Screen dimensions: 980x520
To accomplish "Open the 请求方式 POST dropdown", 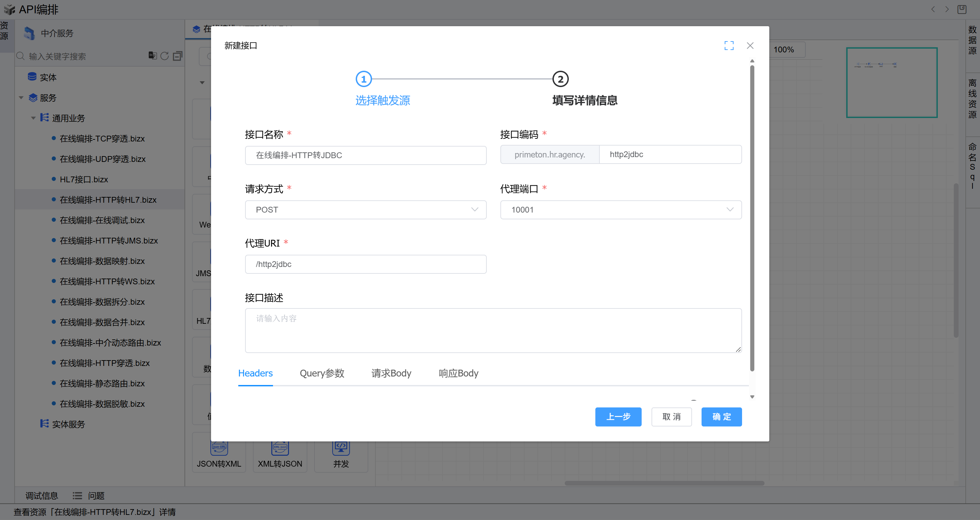I will (x=365, y=209).
